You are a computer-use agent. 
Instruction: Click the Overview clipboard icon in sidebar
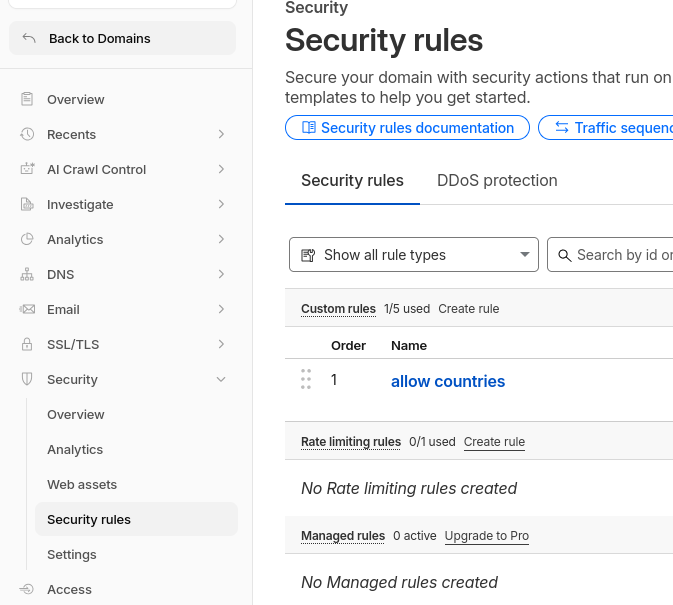27,99
